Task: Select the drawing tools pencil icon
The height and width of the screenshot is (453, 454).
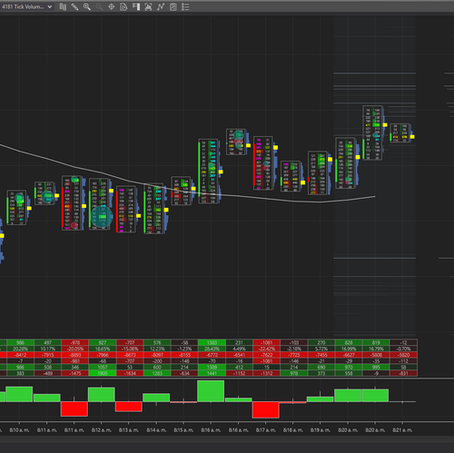Action: pos(75,7)
